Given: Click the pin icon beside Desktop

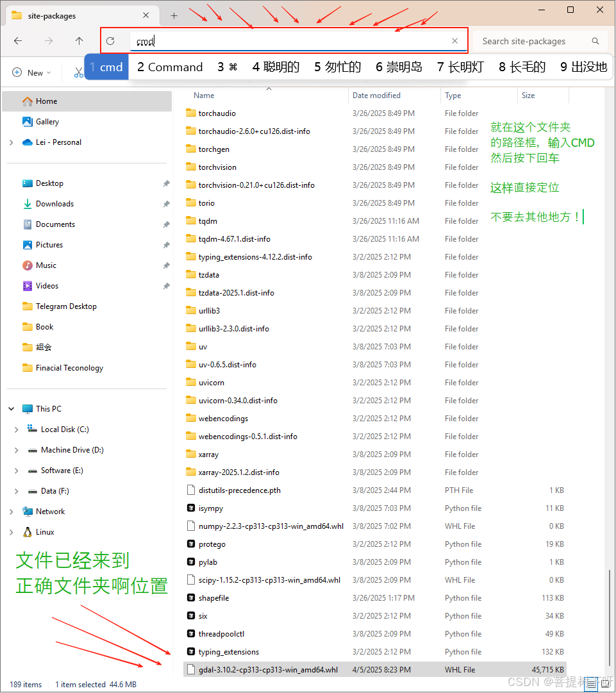Looking at the screenshot, I should point(166,183).
